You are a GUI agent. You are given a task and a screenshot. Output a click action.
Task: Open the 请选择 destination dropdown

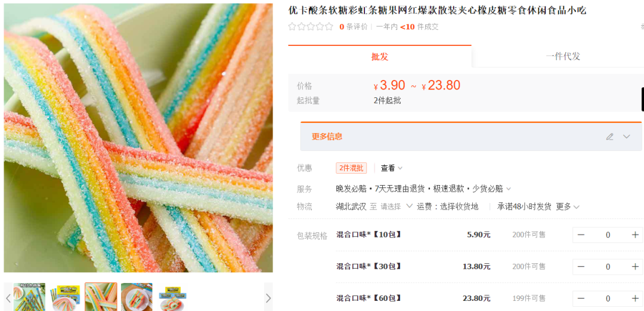point(397,206)
